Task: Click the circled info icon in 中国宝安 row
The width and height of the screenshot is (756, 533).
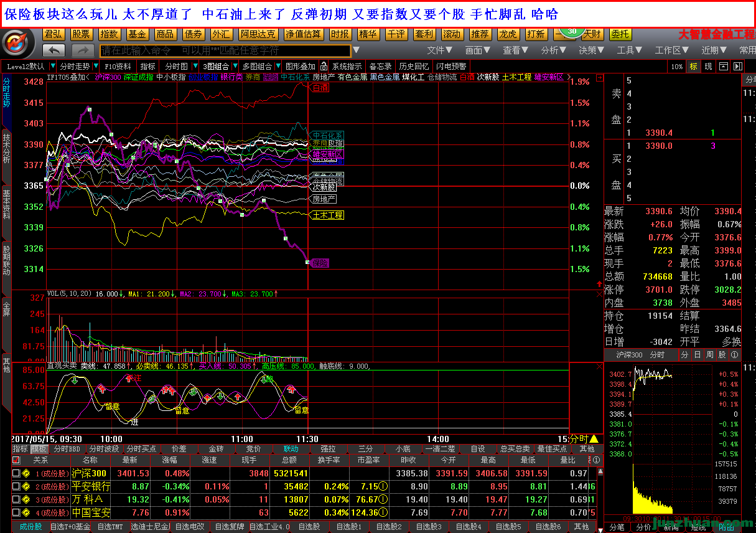Action: point(384,512)
